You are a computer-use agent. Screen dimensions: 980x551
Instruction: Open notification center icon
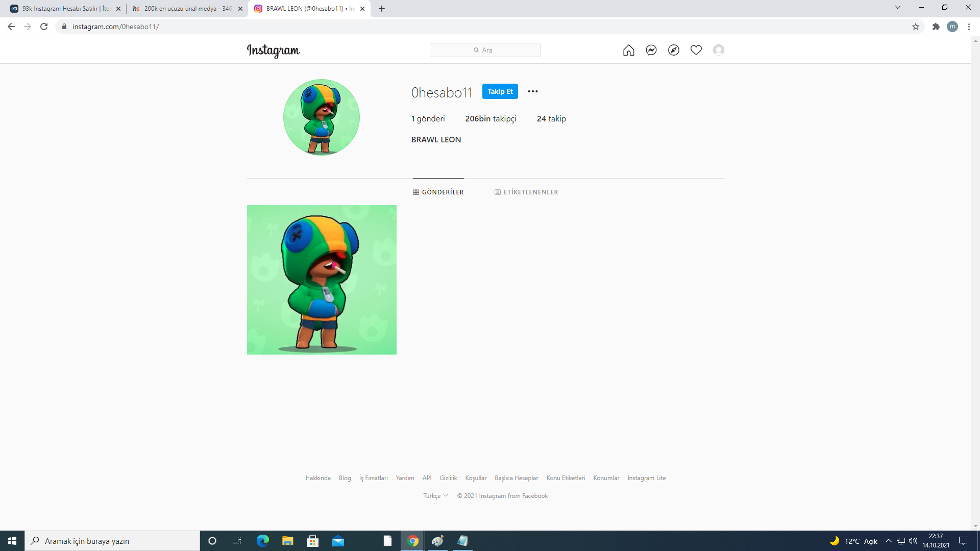pyautogui.click(x=963, y=541)
